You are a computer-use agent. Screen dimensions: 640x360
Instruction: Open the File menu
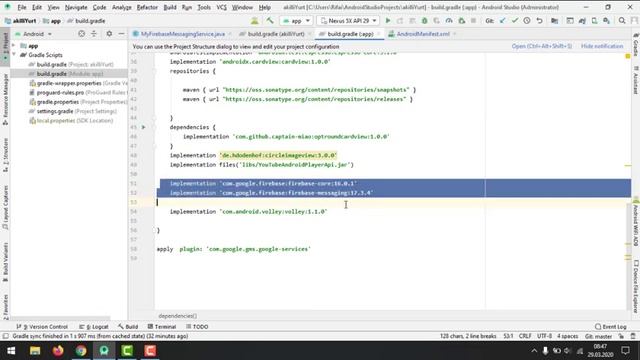coord(22,7)
